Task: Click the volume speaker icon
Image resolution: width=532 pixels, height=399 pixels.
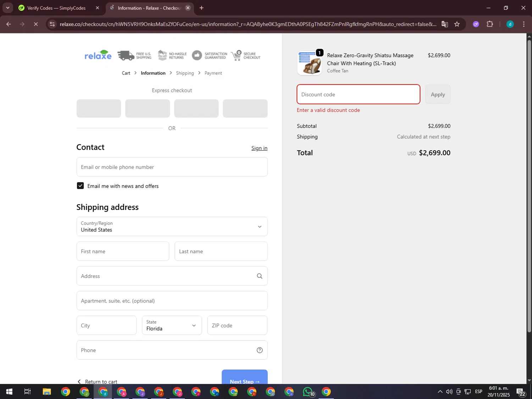Action: pos(449,392)
